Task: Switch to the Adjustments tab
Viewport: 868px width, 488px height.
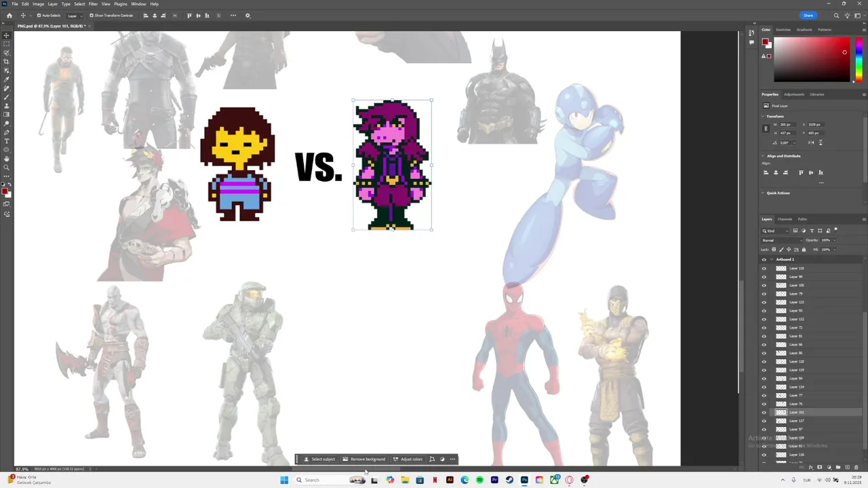Action: point(794,94)
